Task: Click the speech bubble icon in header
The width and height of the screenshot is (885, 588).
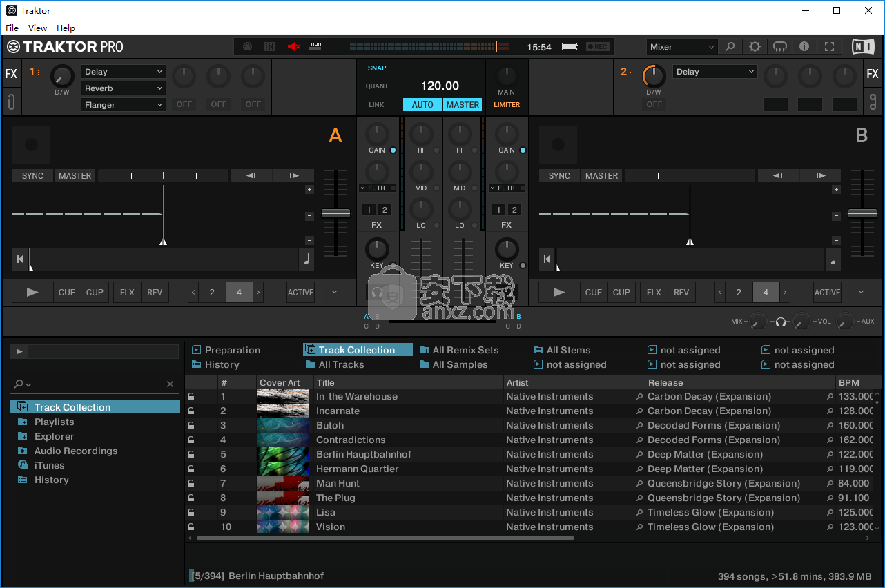Action: pyautogui.click(x=779, y=47)
